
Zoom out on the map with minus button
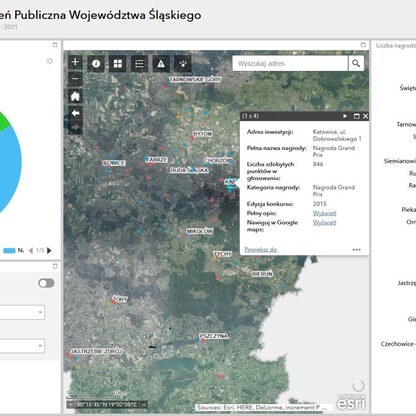click(75, 79)
